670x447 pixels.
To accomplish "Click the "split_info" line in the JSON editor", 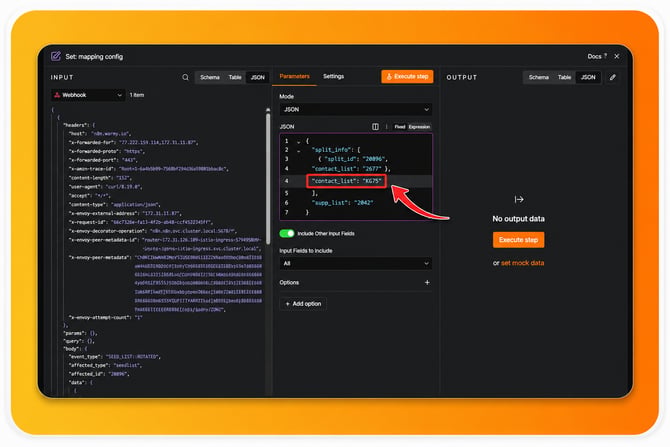I will coord(336,150).
